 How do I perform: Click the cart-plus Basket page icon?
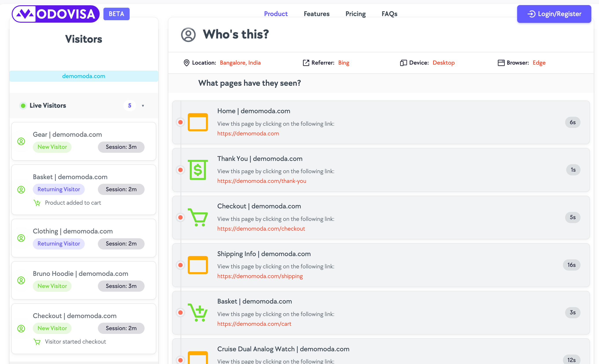pos(198,312)
